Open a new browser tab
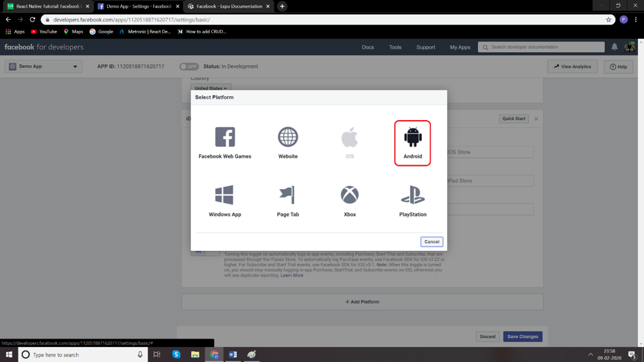Image resolution: width=644 pixels, height=362 pixels. (x=282, y=6)
